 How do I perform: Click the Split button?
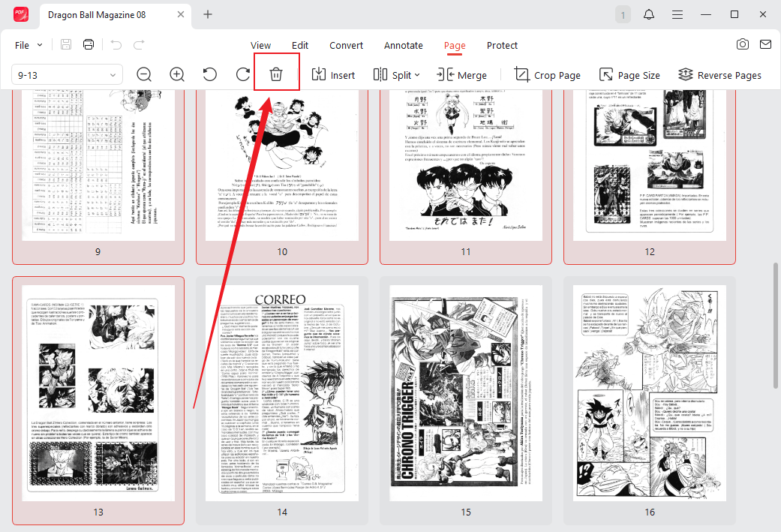click(392, 75)
